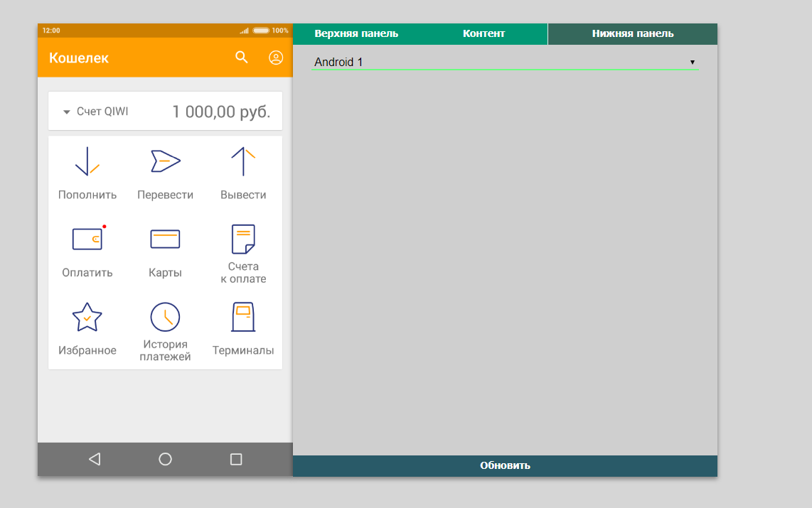Tap the История платежей clock icon
812x508 pixels.
click(x=165, y=317)
